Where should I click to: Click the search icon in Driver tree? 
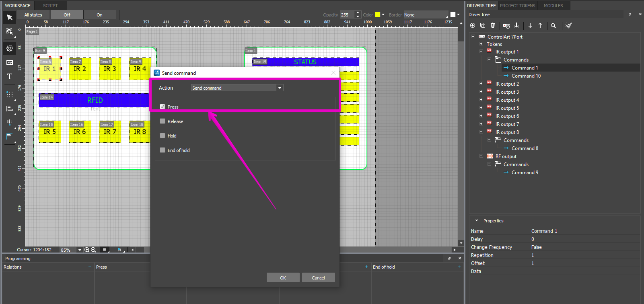click(553, 25)
